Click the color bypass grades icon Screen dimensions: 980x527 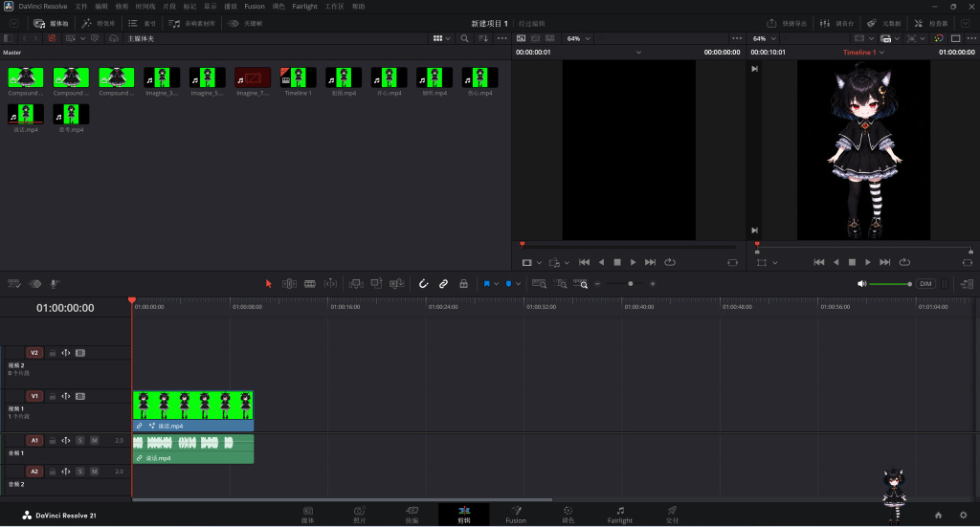pyautogui.click(x=939, y=38)
